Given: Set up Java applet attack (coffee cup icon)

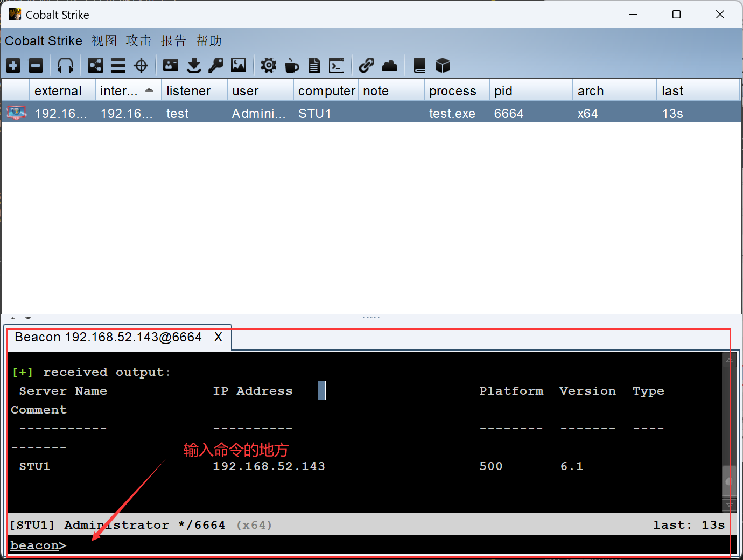Looking at the screenshot, I should tap(291, 66).
